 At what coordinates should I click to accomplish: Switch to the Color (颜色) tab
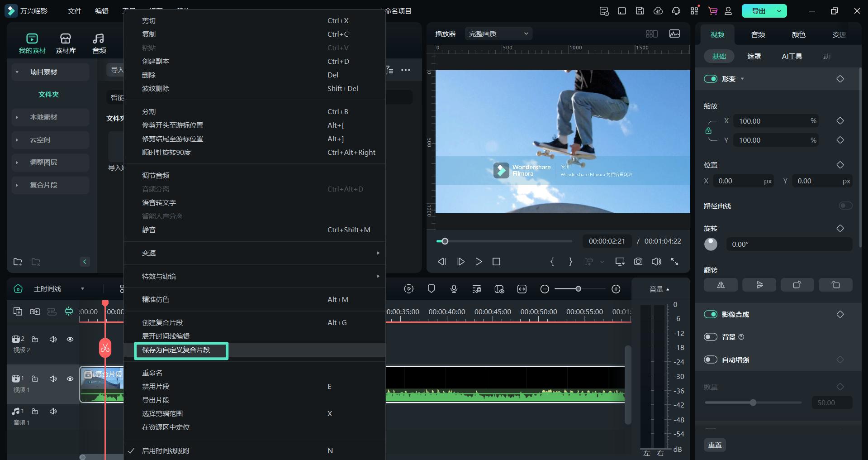[798, 34]
